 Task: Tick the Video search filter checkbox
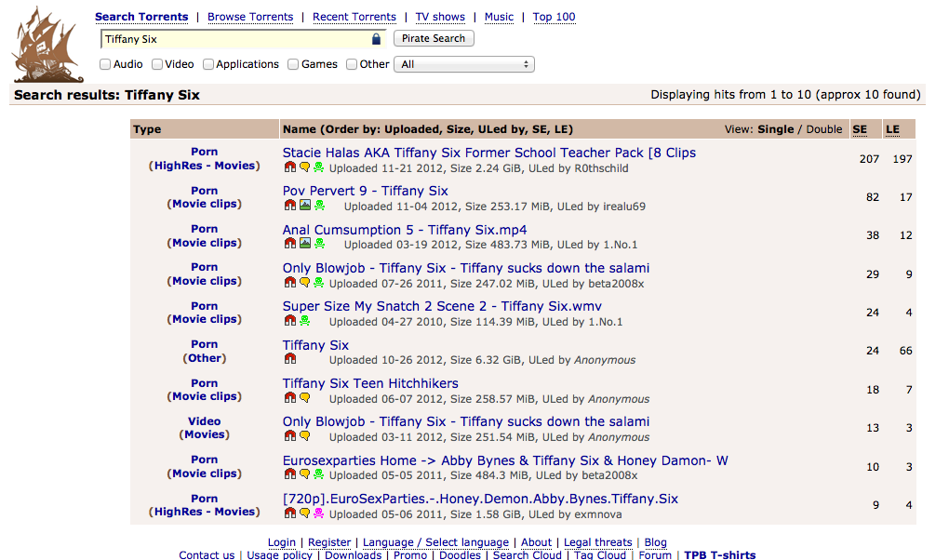(x=157, y=64)
